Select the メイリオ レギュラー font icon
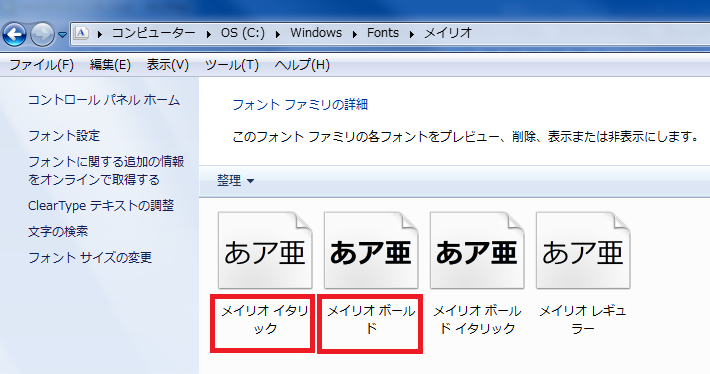The height and width of the screenshot is (374, 710). pos(583,250)
